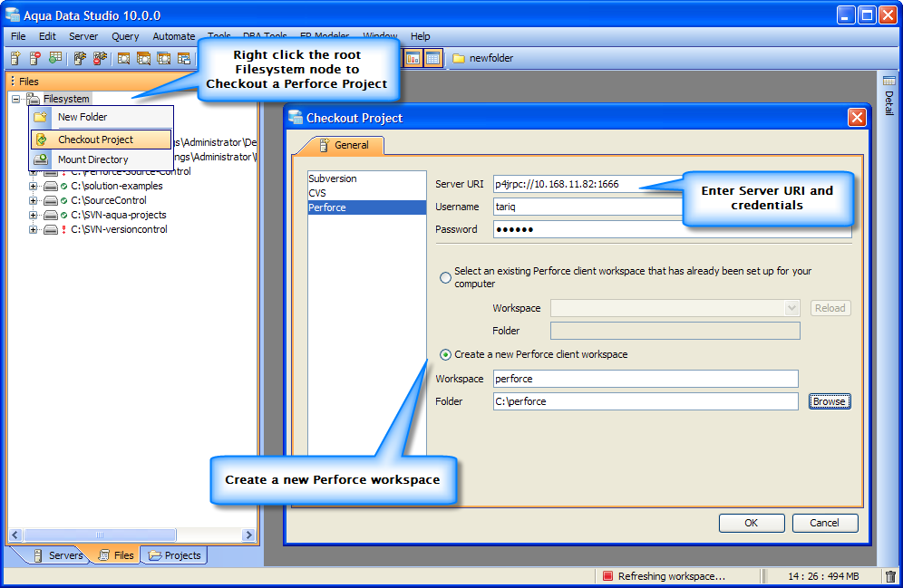Click the trash can icon in the status bar
The width and height of the screenshot is (903, 588).
[890, 576]
